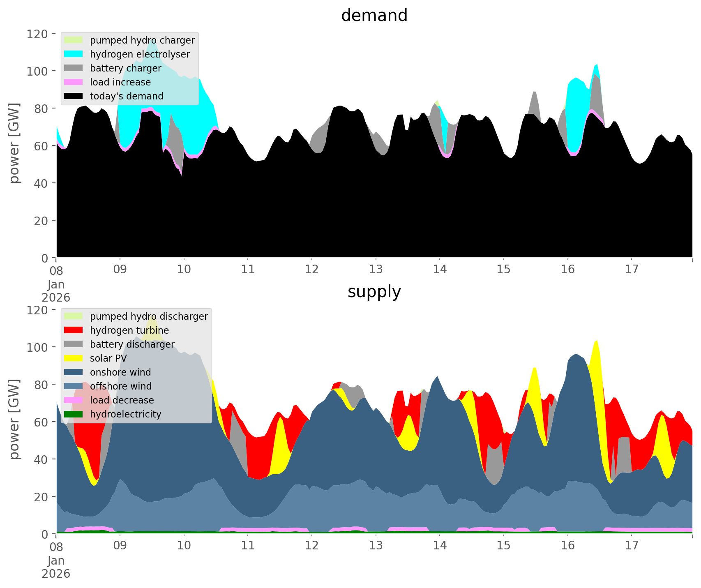Click the demand chart title
701x588 pixels.
[374, 16]
